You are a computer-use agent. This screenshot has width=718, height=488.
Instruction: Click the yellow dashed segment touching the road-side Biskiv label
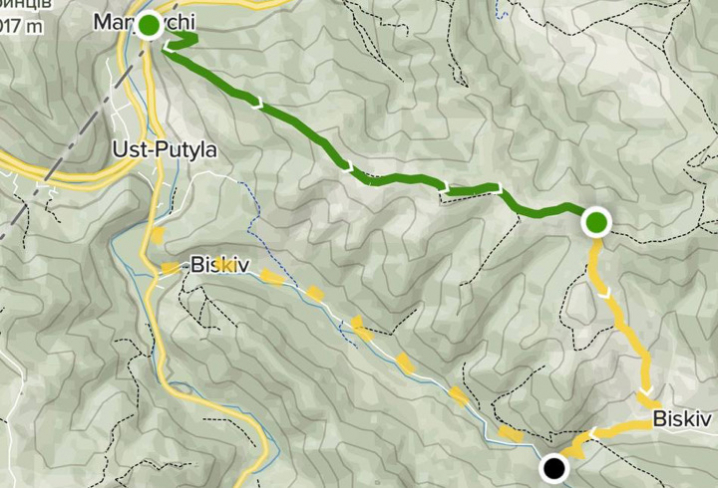tap(171, 268)
